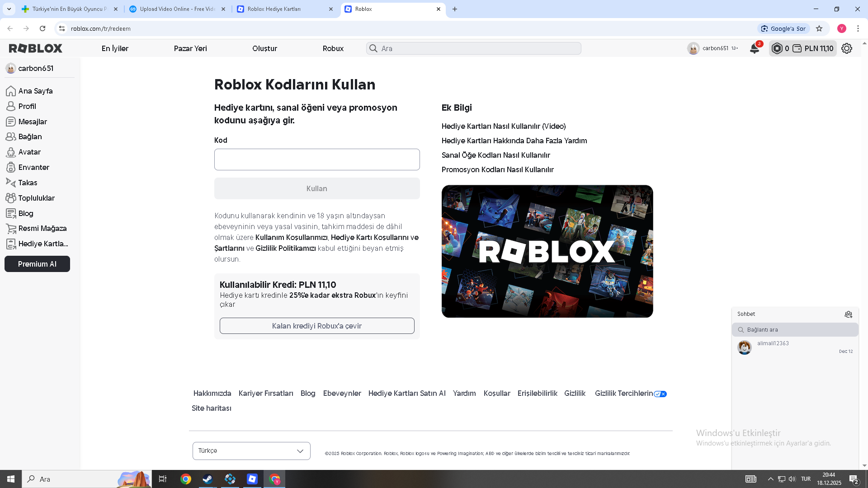This screenshot has width=868, height=488.
Task: Open Task View on taskbar
Action: click(163, 479)
